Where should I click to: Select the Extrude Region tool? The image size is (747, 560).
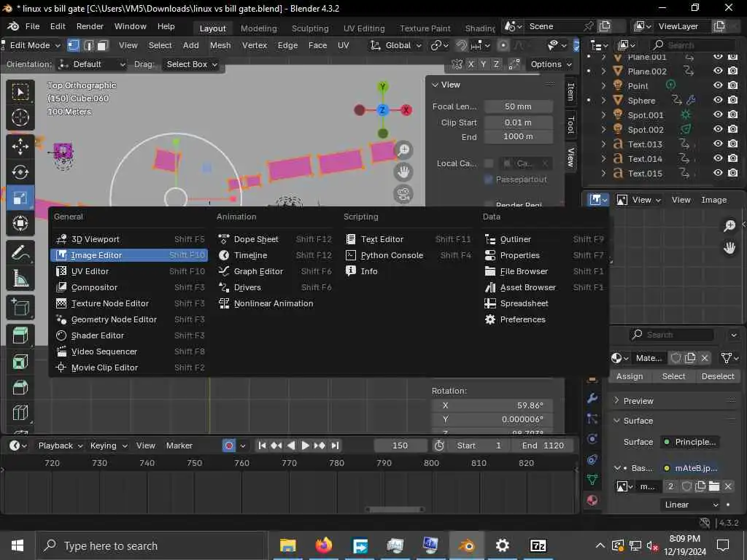pos(20,336)
